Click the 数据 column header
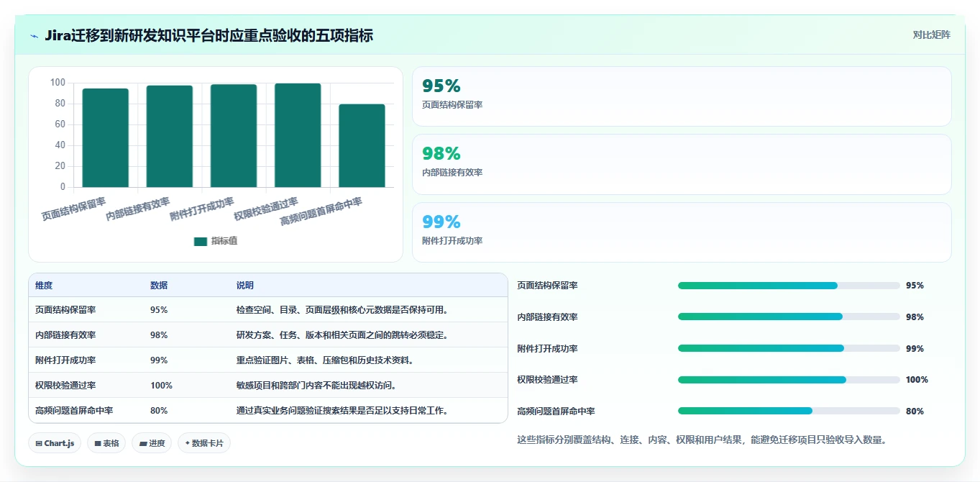 pos(159,286)
